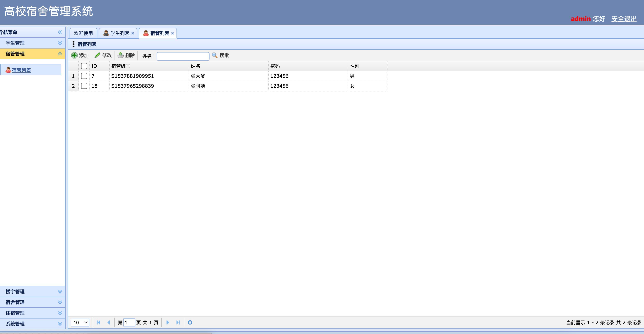Open the 宿管列表 link in sidebar
This screenshot has width=644, height=334.
tap(21, 70)
